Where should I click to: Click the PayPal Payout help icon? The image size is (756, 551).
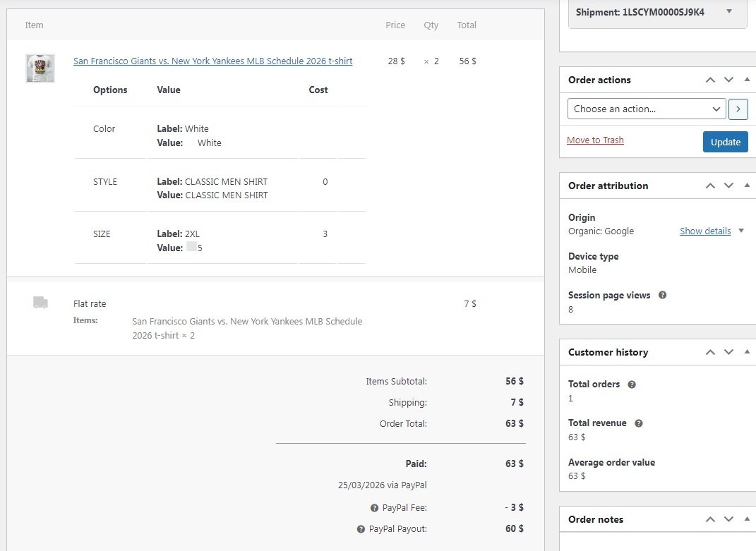pos(361,529)
